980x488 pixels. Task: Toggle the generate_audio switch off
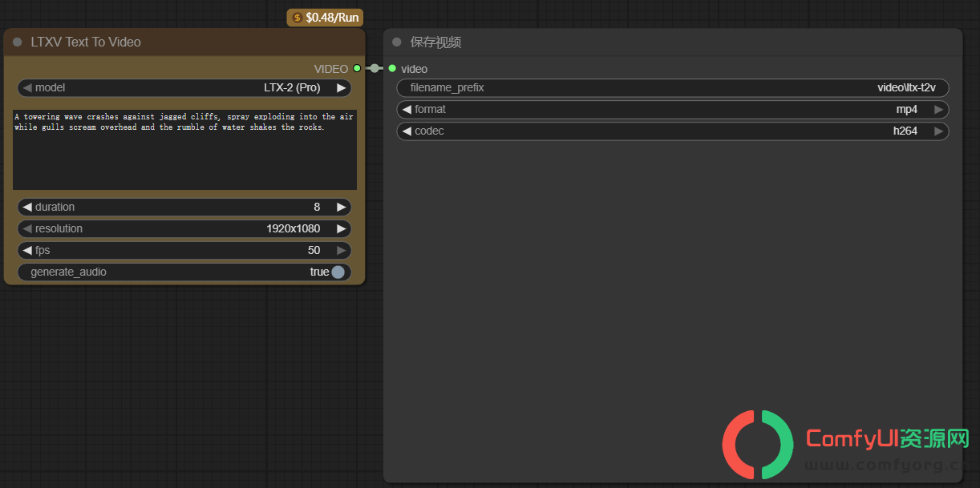[338, 272]
